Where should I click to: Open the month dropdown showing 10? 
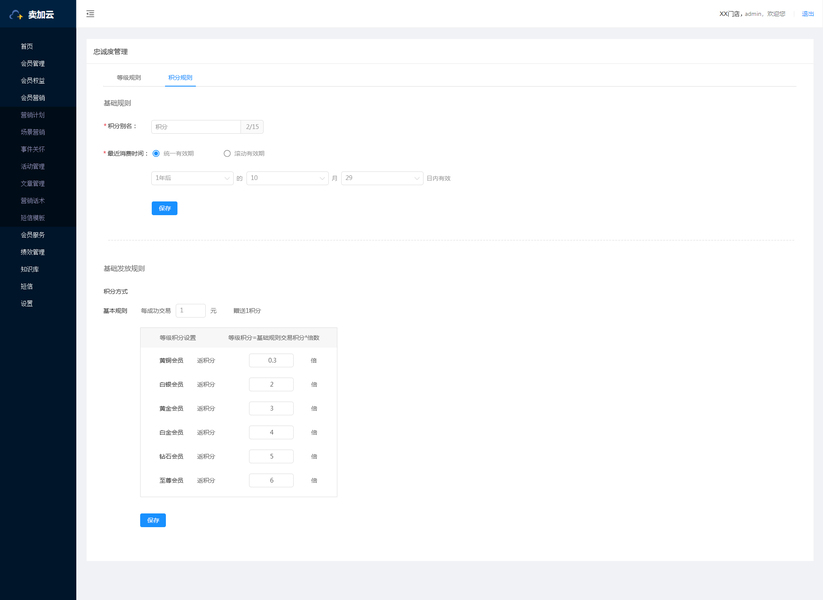coord(288,178)
